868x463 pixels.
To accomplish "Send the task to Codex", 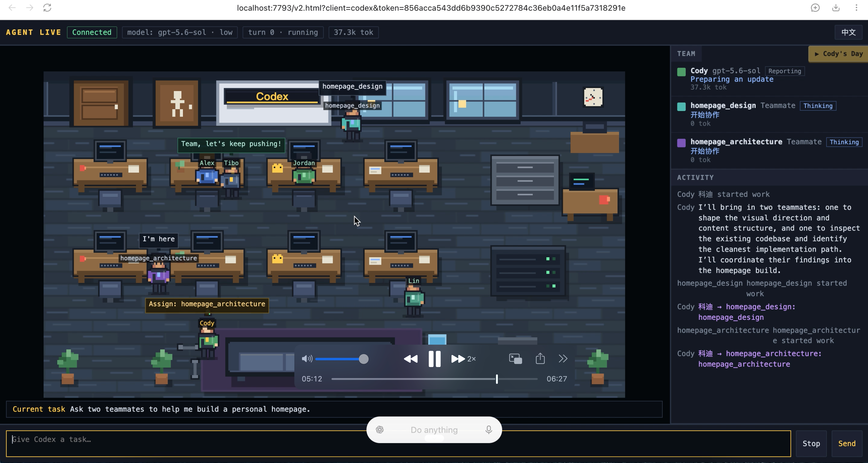I will 847,443.
